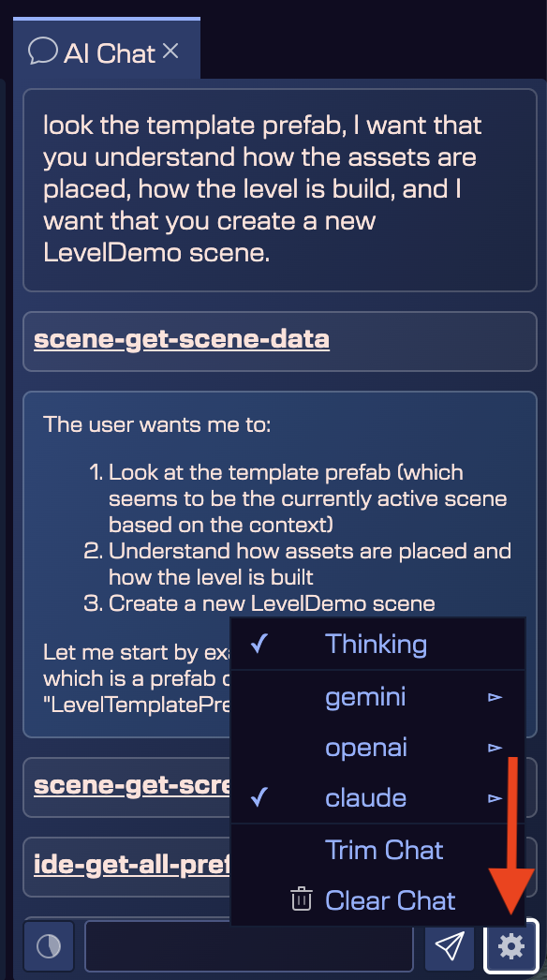Click the trash icon beside Clear Chat
547x980 pixels.
pos(300,899)
